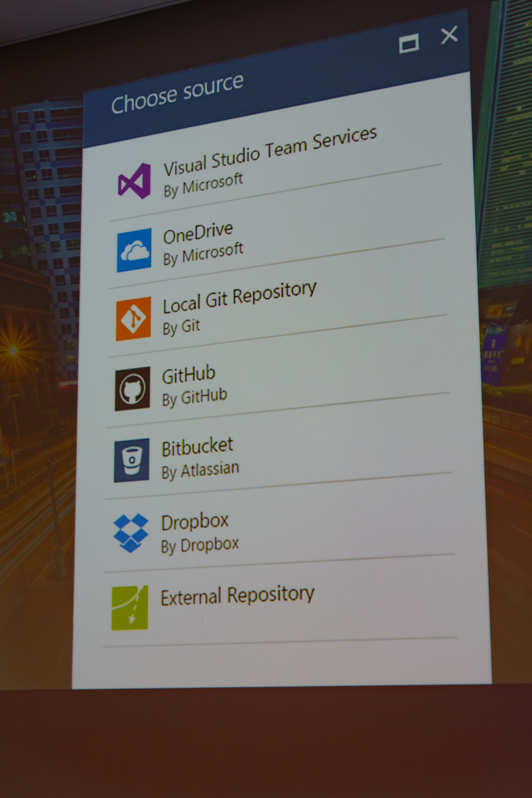Click the Bitbucket bucket icon
The height and width of the screenshot is (798, 532).
tap(132, 460)
